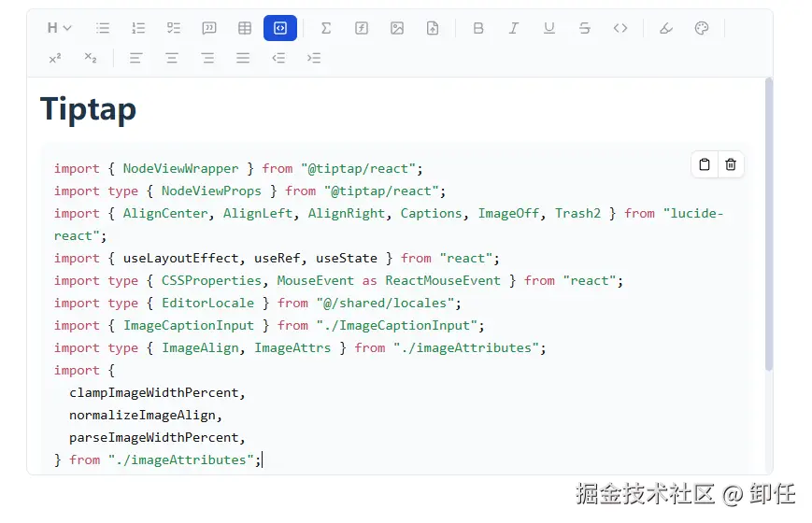Toggle bold formatting

[478, 28]
